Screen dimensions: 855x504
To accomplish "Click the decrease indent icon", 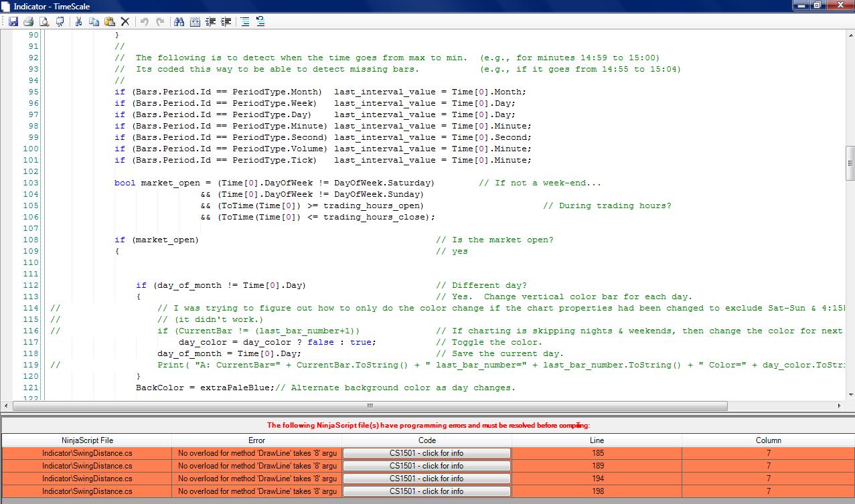I will 211,21.
